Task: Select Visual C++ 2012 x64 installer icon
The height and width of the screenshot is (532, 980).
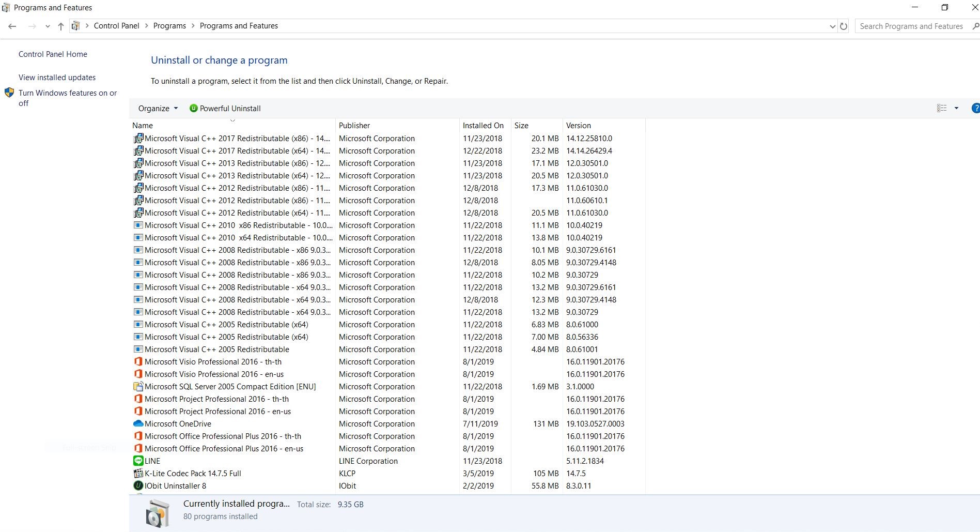Action: (x=138, y=212)
